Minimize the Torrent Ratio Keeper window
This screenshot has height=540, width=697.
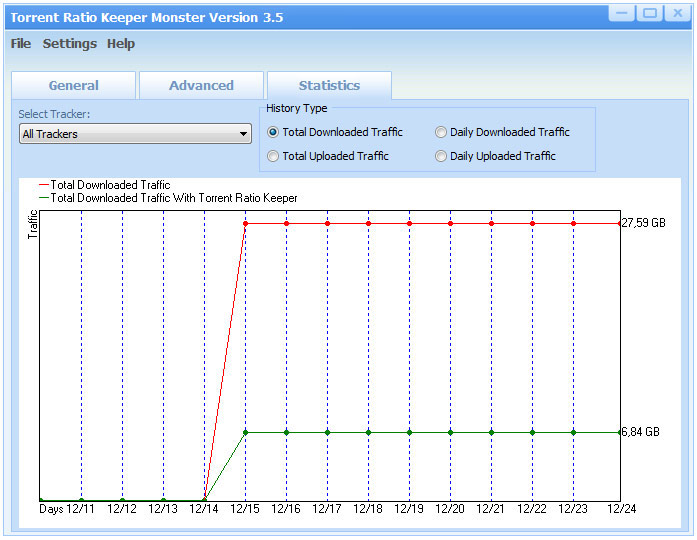(622, 13)
